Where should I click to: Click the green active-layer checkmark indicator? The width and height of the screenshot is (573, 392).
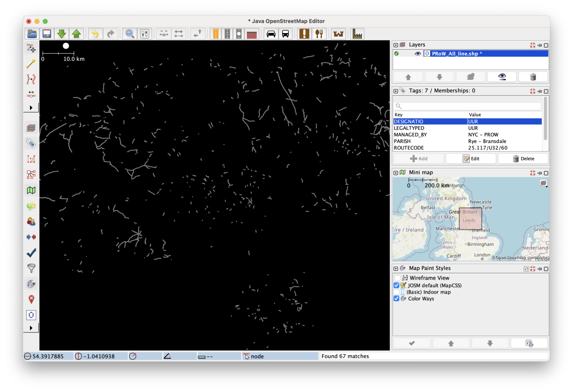pos(396,54)
